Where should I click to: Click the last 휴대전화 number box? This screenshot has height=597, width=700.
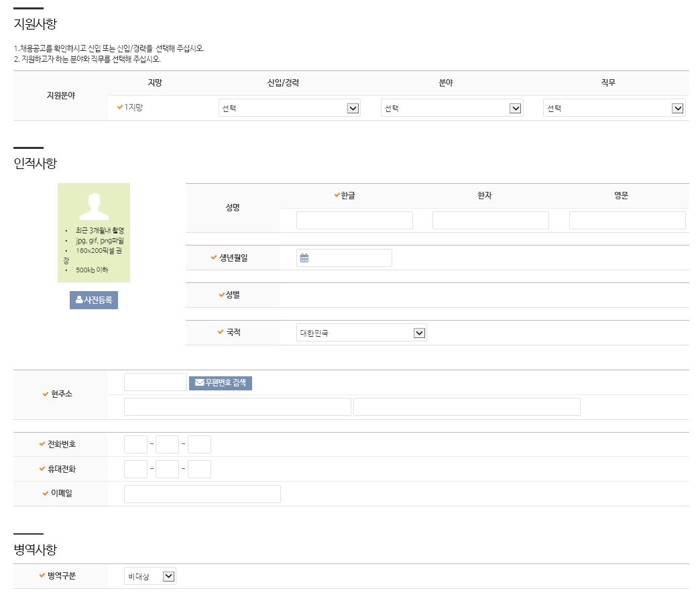pyautogui.click(x=199, y=470)
